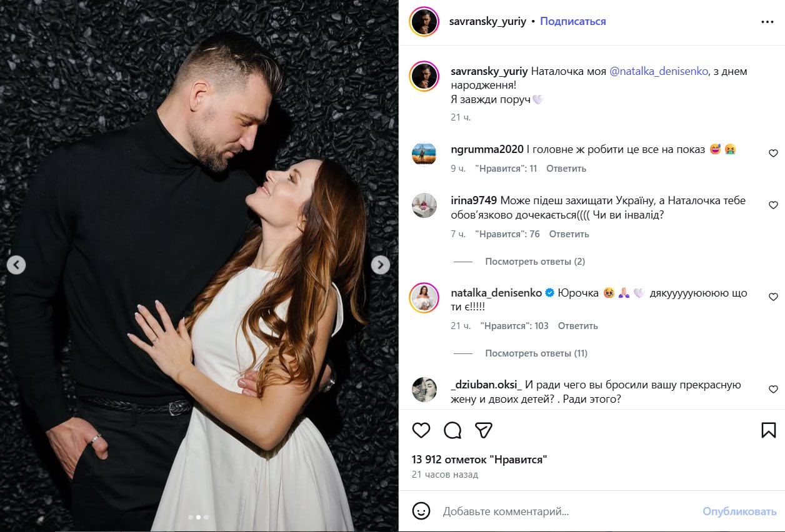
Task: Click the Подписаться follow link
Action: coord(573,21)
